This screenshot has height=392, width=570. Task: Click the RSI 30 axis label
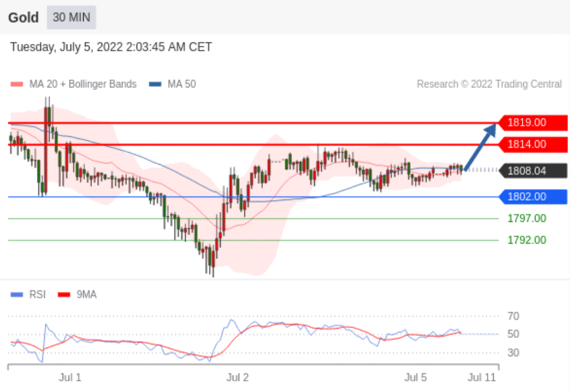click(513, 352)
